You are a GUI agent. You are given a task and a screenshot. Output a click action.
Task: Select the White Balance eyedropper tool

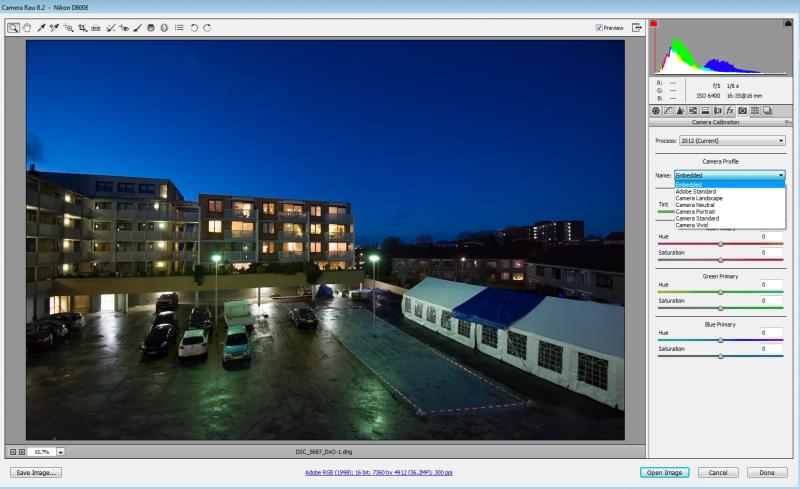click(41, 28)
